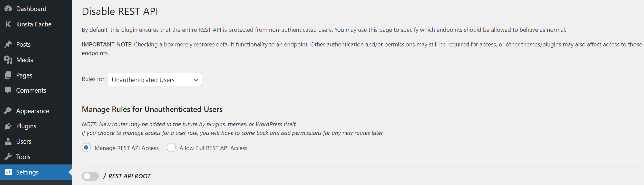Open Tools via the wrench icon

[x=8, y=157]
